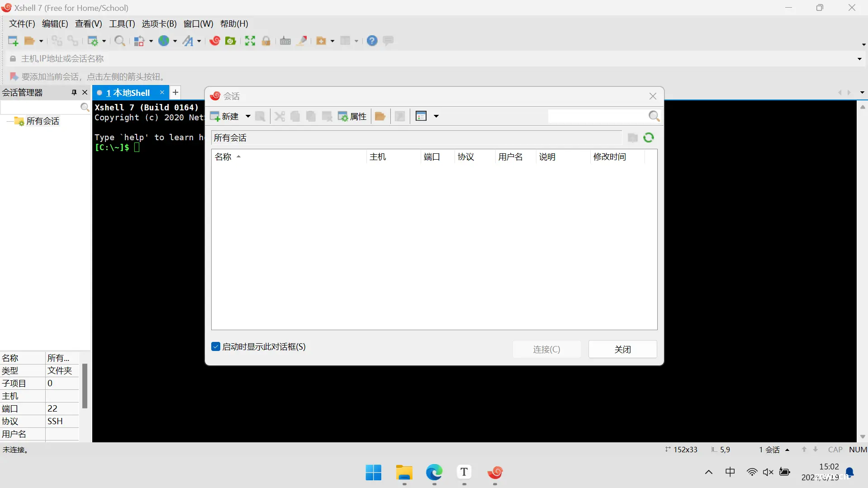The height and width of the screenshot is (488, 868).
Task: Open the Edit (编辑) menu
Action: coord(55,24)
